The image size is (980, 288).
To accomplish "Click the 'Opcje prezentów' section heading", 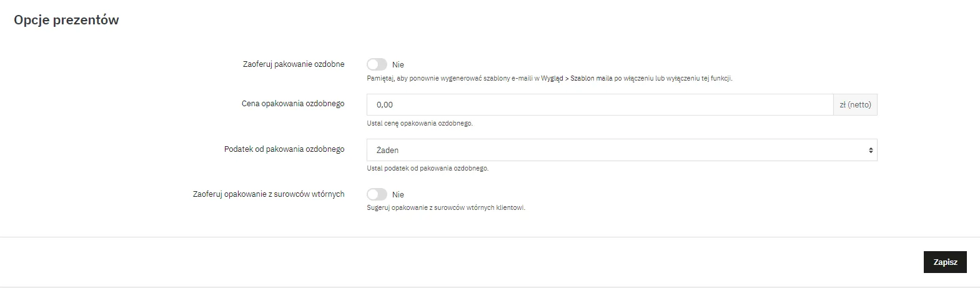I will click(66, 20).
